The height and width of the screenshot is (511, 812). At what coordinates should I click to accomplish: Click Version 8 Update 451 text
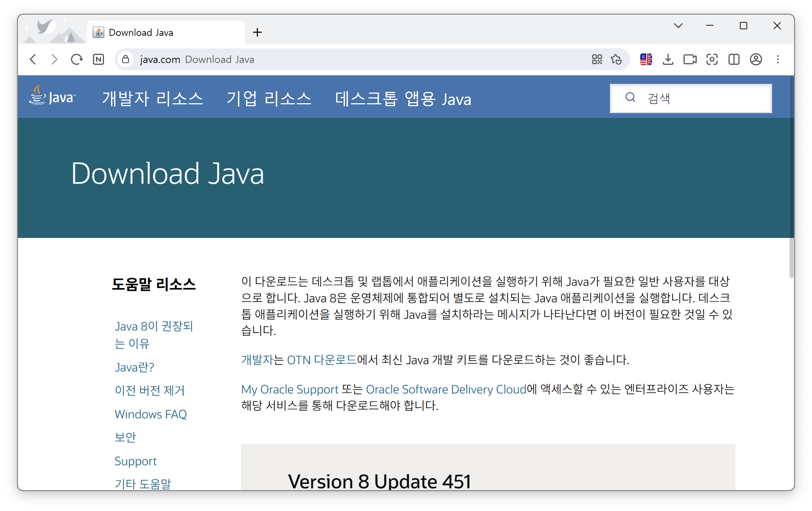(x=379, y=481)
